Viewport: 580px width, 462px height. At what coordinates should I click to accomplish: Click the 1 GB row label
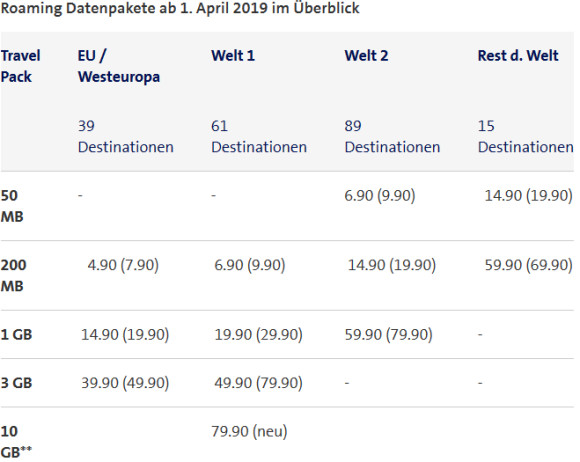point(16,334)
